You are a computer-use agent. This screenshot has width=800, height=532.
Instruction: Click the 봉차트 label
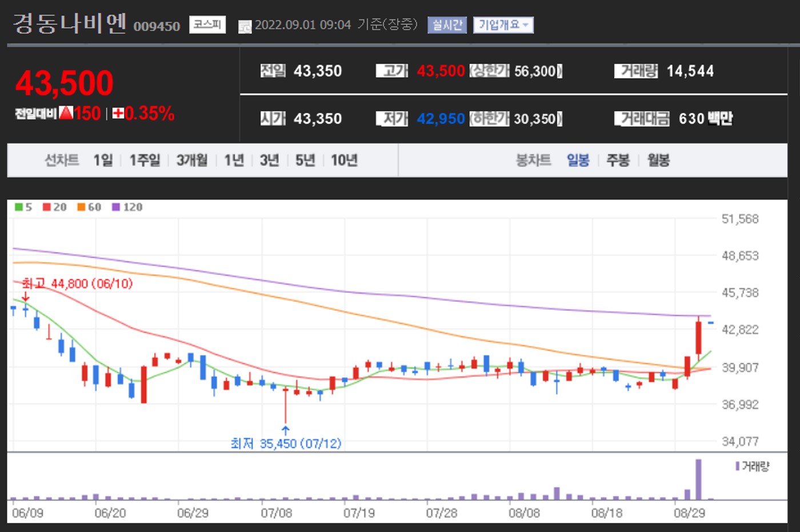pyautogui.click(x=533, y=161)
